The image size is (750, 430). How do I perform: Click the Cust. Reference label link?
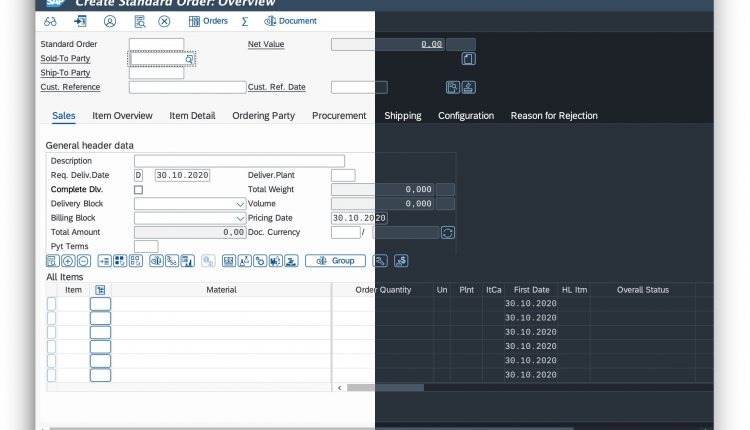coord(70,87)
